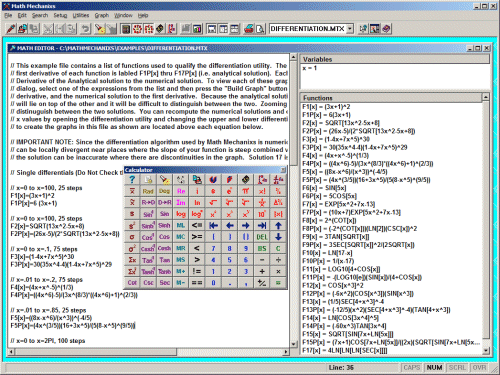Click the Functions panel scroll-up arrow

tap(486, 97)
